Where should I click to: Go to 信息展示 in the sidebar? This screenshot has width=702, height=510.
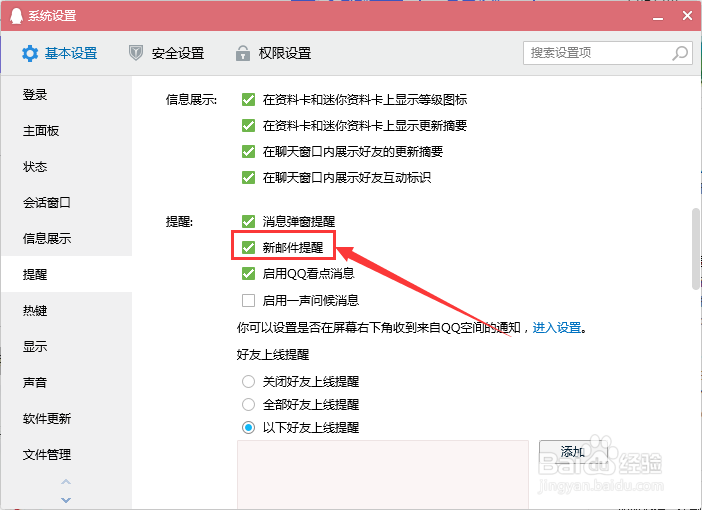(x=66, y=238)
